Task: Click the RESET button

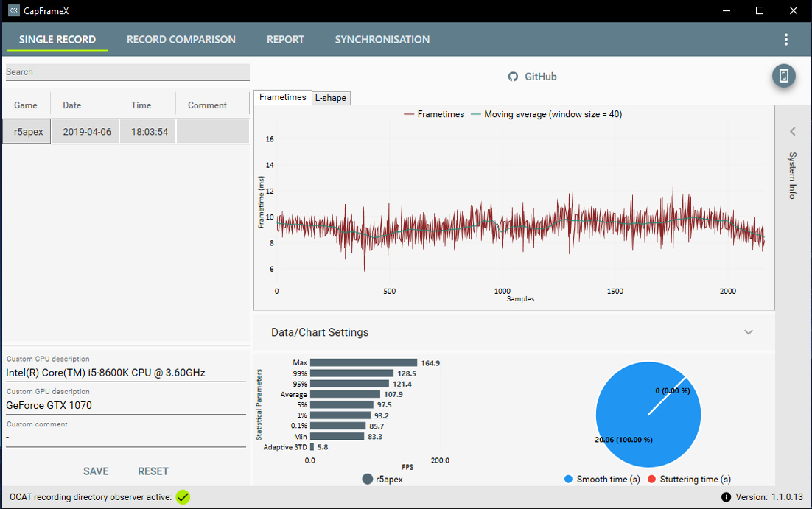Action: click(153, 471)
